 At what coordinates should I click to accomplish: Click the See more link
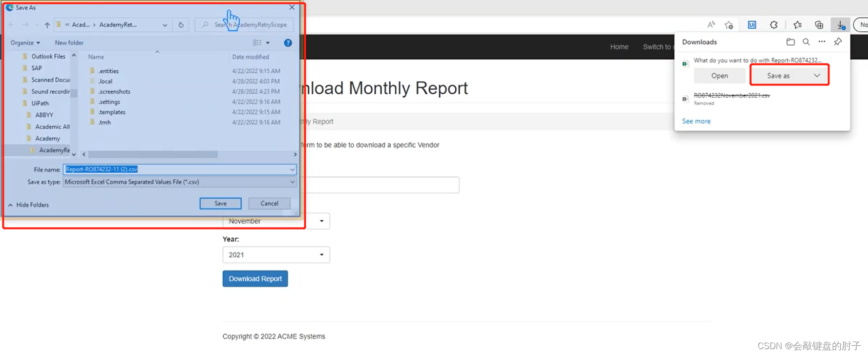point(696,121)
